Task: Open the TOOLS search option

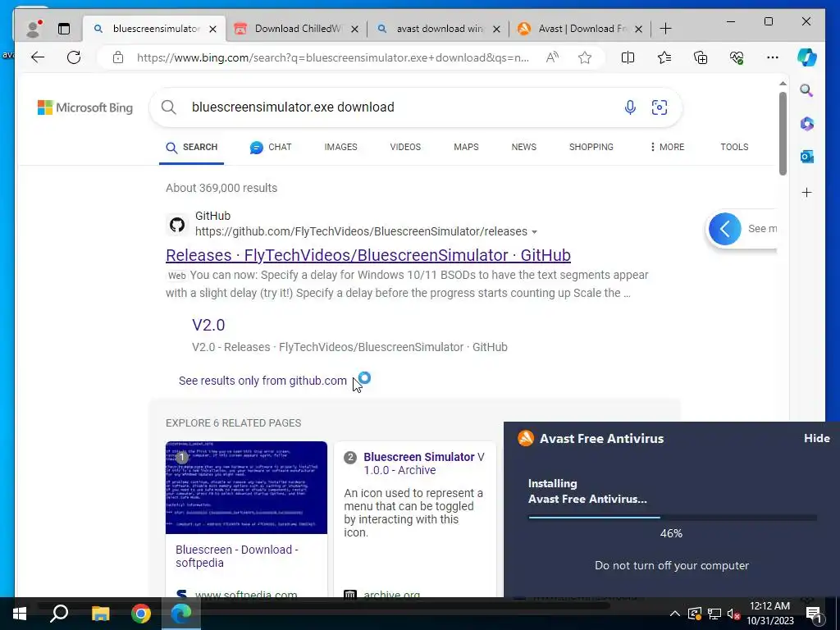Action: (x=734, y=147)
